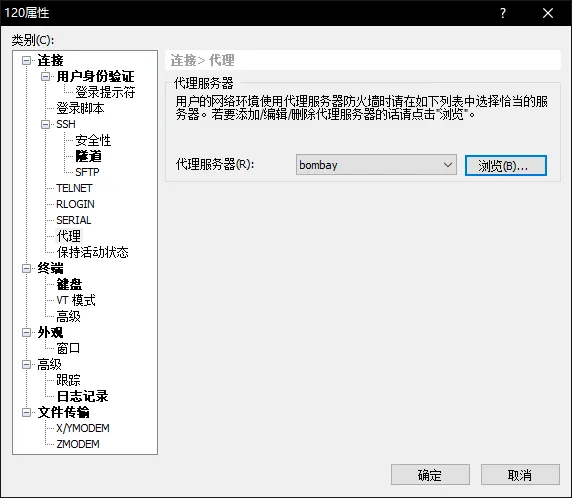Select 隧道 under SSH
572x498 pixels.
pyautogui.click(x=88, y=156)
